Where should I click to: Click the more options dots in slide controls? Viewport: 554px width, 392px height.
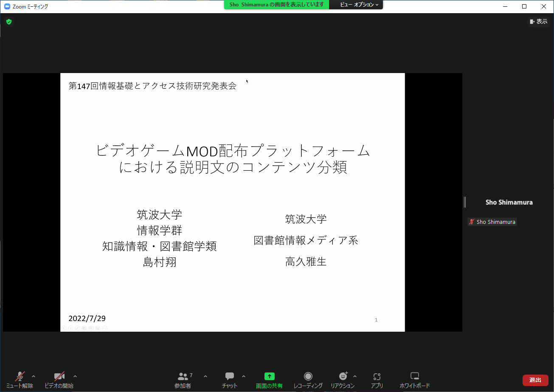(104, 328)
